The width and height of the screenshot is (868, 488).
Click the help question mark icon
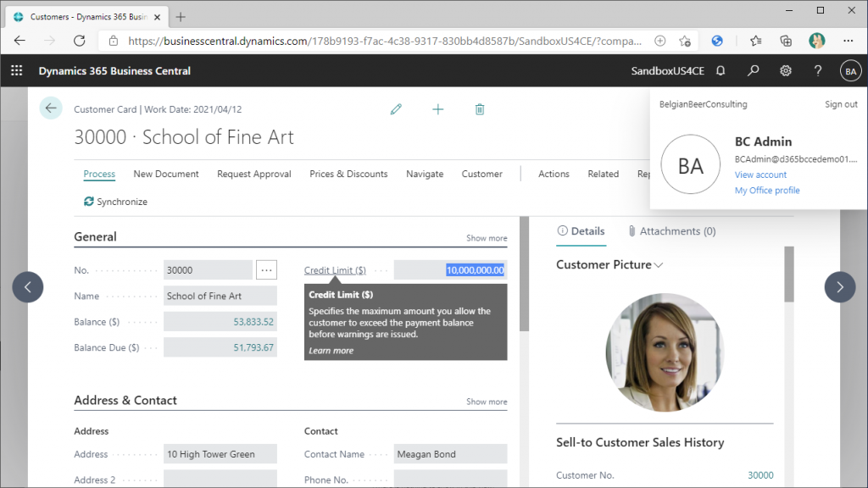[818, 71]
